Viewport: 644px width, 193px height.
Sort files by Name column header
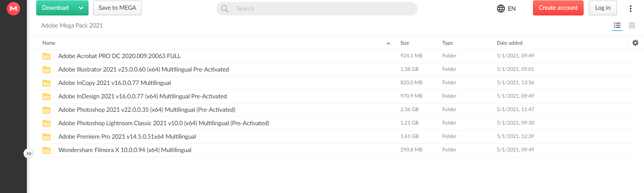[49, 43]
